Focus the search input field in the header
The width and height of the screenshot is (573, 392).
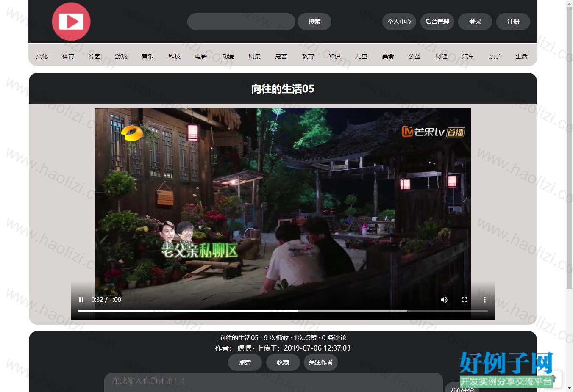click(241, 22)
